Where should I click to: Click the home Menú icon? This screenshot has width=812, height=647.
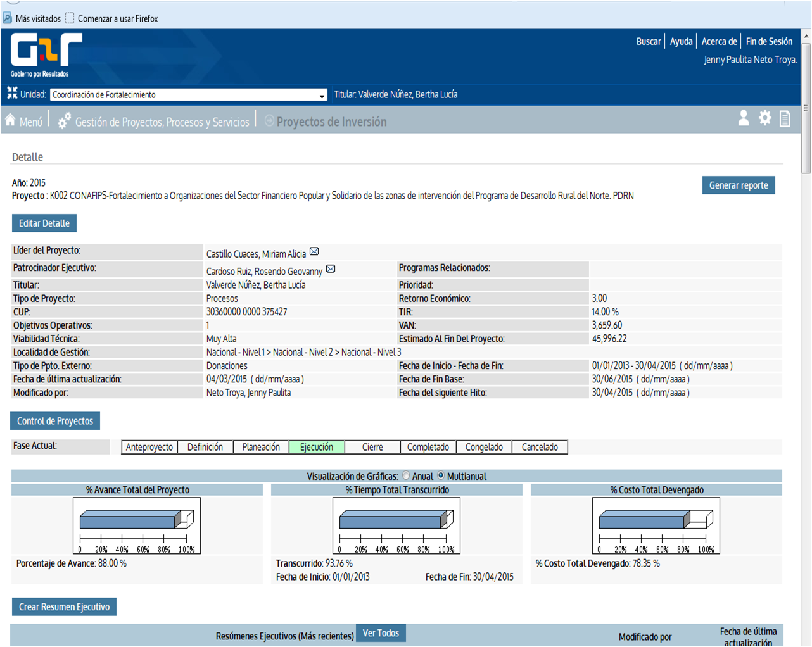click(11, 120)
